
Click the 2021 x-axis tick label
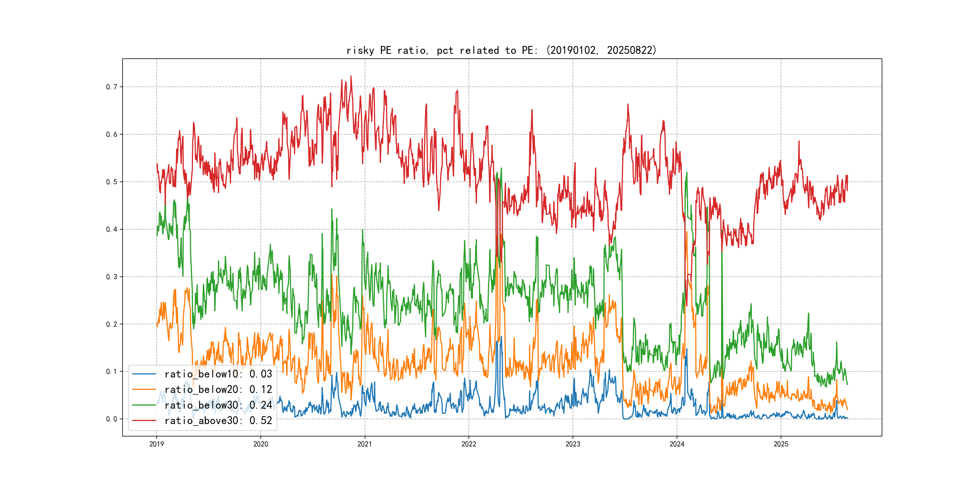(x=365, y=444)
